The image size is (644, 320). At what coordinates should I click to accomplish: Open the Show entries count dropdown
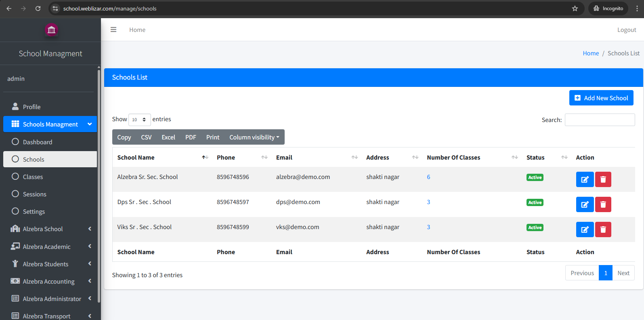[x=139, y=120]
